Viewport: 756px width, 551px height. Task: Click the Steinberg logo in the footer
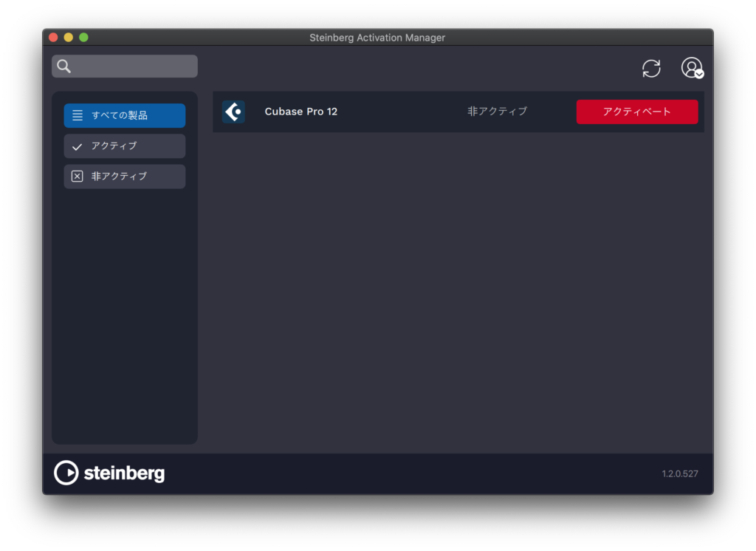coord(109,473)
